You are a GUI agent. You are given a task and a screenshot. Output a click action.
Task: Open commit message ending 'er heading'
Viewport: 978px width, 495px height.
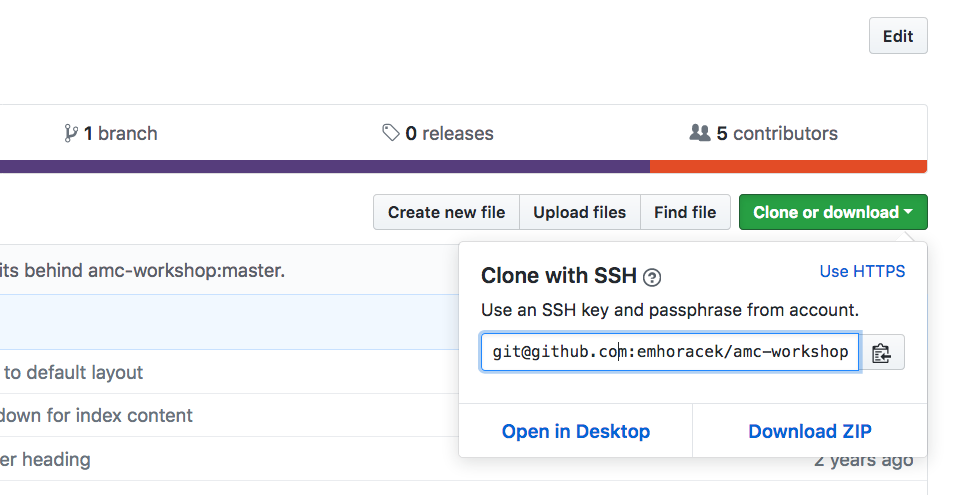pos(45,460)
